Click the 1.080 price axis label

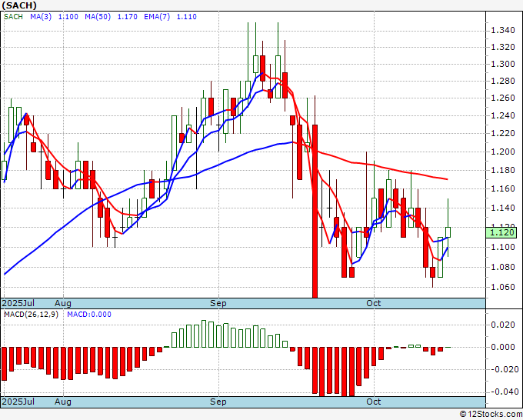tap(503, 267)
